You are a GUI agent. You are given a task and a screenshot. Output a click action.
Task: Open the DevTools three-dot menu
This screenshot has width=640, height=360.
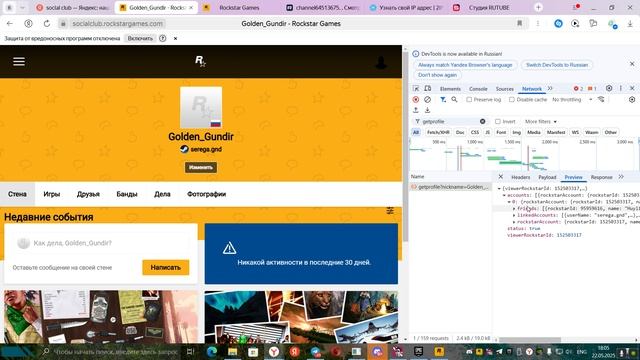click(x=621, y=88)
